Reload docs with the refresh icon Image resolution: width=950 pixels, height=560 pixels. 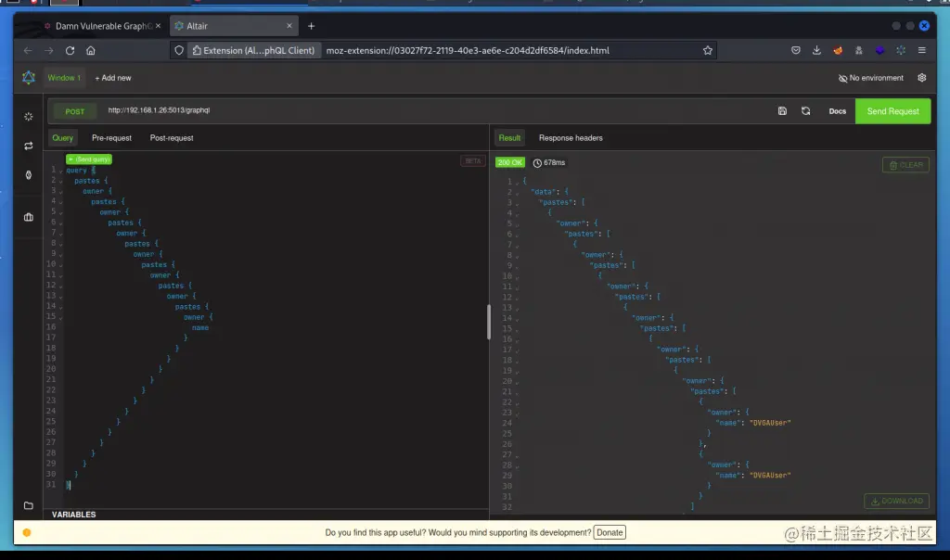click(x=805, y=110)
